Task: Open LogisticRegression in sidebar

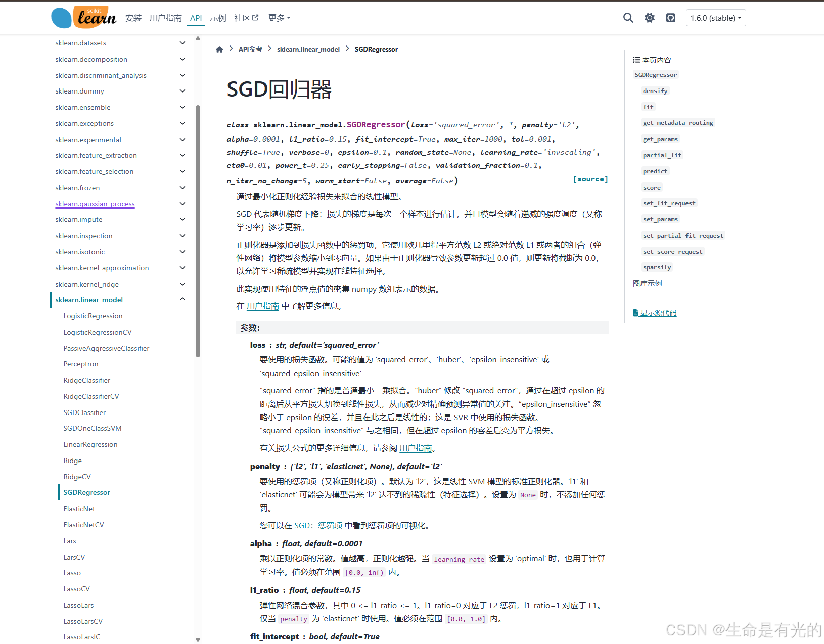Action: (93, 316)
